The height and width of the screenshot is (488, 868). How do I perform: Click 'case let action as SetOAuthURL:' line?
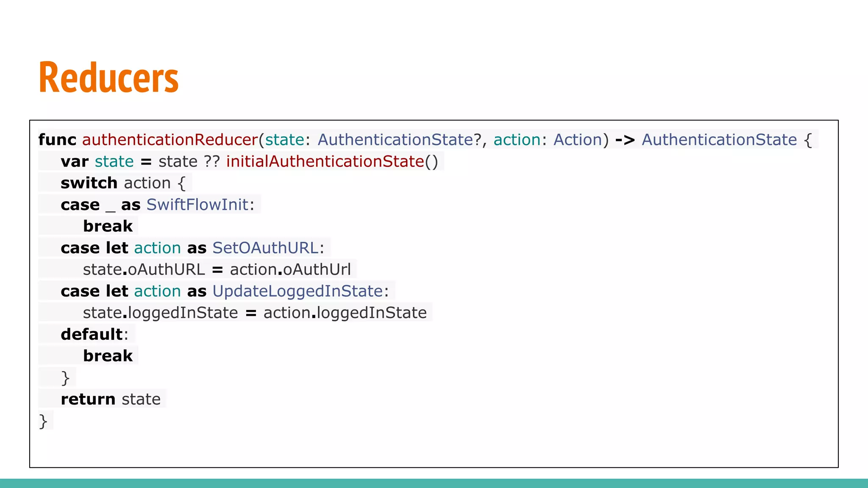coord(192,248)
